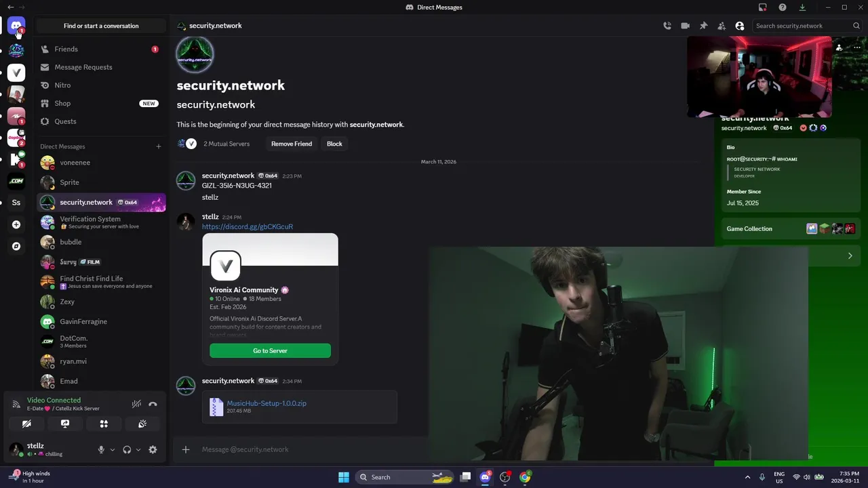Image resolution: width=868 pixels, height=488 pixels.
Task: Open activities launcher in voice panel
Action: point(104,424)
